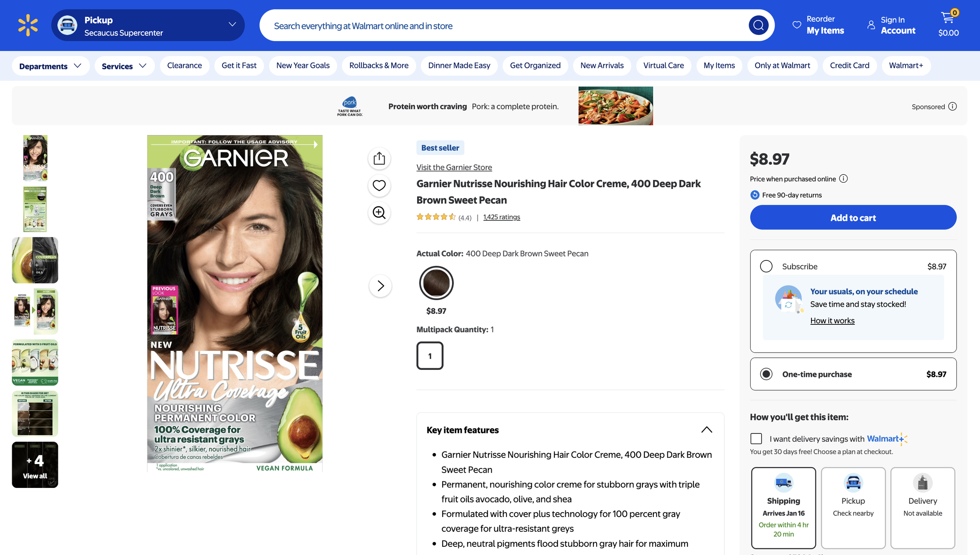Open the Departments dropdown menu
Viewport: 980px width, 555px height.
pos(50,66)
